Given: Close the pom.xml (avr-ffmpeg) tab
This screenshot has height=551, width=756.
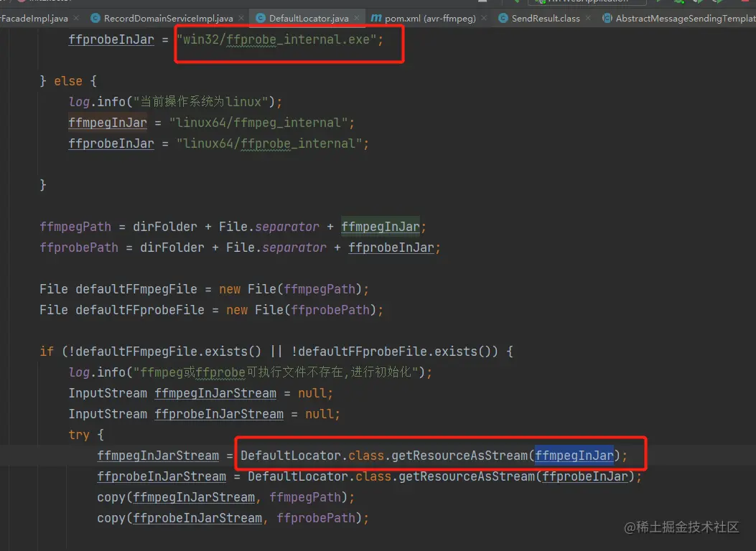Looking at the screenshot, I should click(x=484, y=19).
